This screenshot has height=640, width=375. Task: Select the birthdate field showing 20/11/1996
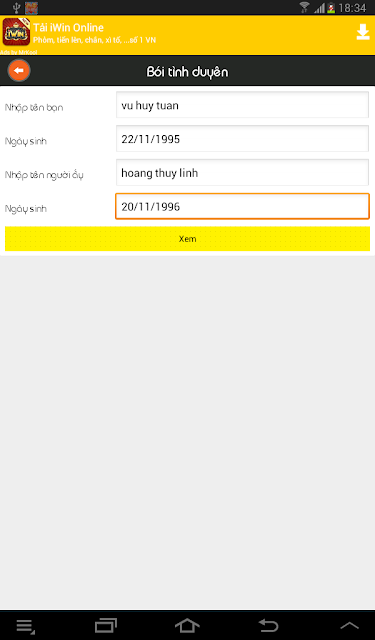(242, 207)
